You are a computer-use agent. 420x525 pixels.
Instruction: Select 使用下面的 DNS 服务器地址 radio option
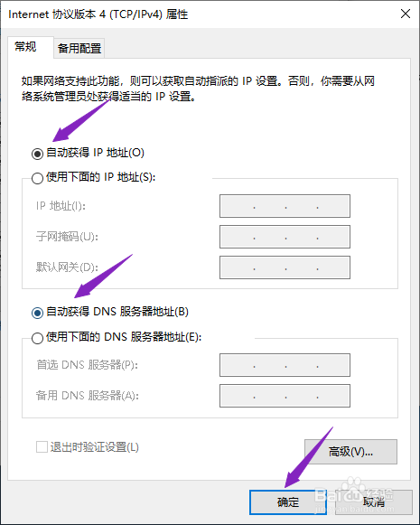[37, 338]
